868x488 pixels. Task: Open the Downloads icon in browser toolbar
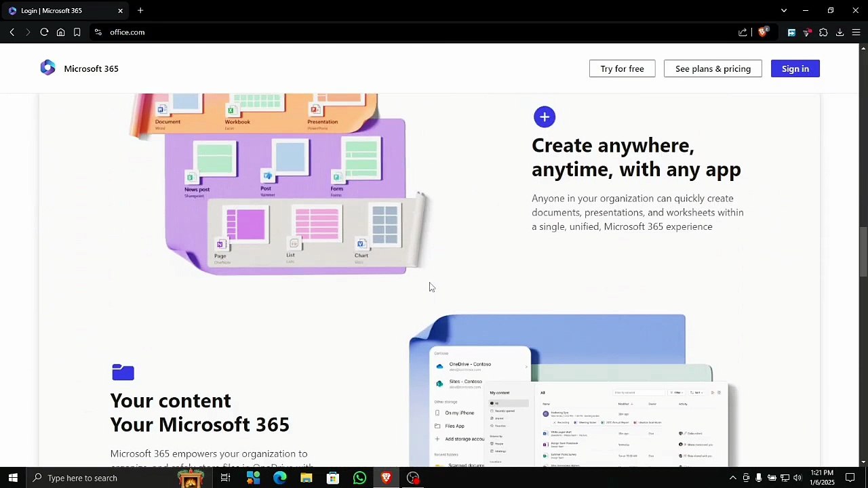[x=840, y=32]
